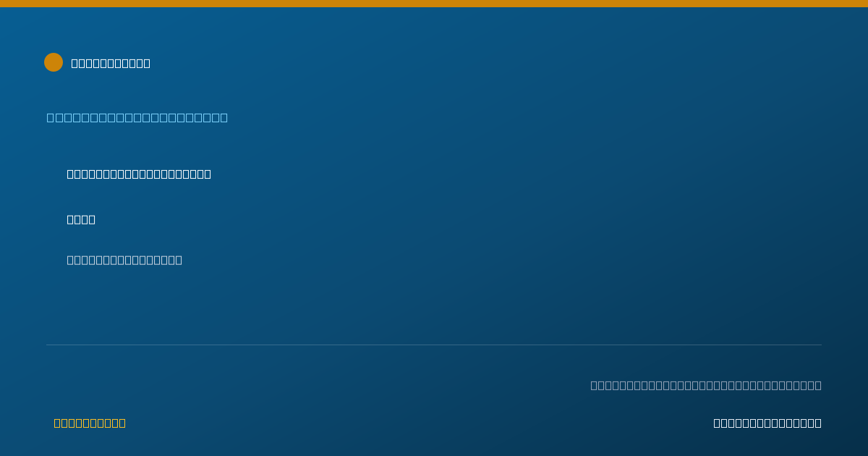
Task: Click the thin horizontal divider line
Action: pos(434,345)
